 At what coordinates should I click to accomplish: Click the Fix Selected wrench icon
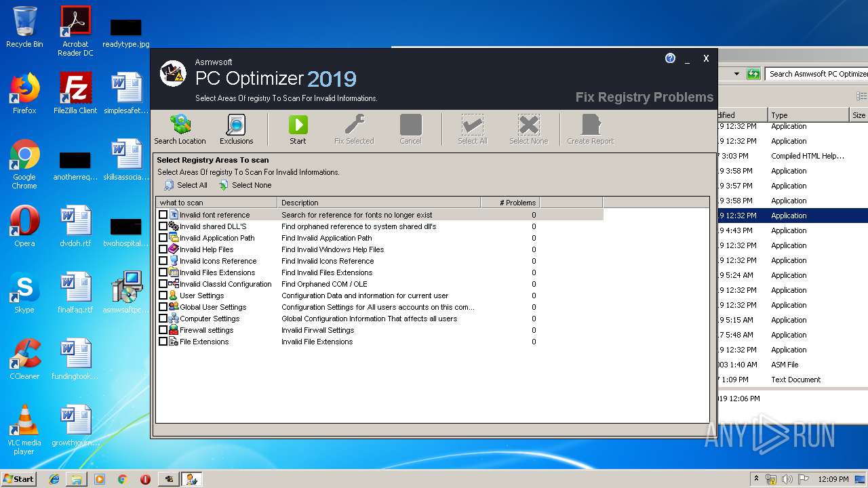354,125
